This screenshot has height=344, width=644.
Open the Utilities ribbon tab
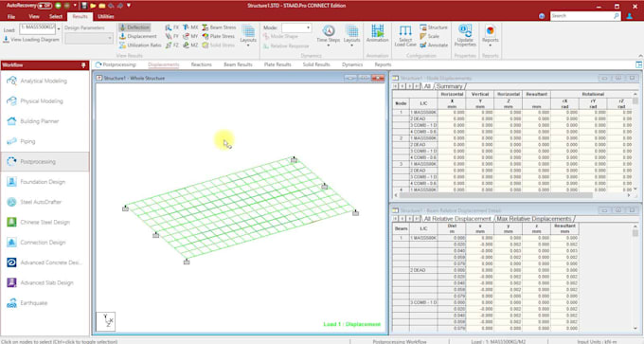(x=105, y=16)
